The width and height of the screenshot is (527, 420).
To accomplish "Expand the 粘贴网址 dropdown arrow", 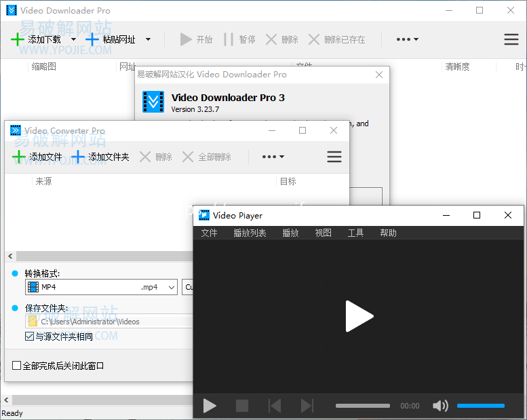I will (148, 39).
